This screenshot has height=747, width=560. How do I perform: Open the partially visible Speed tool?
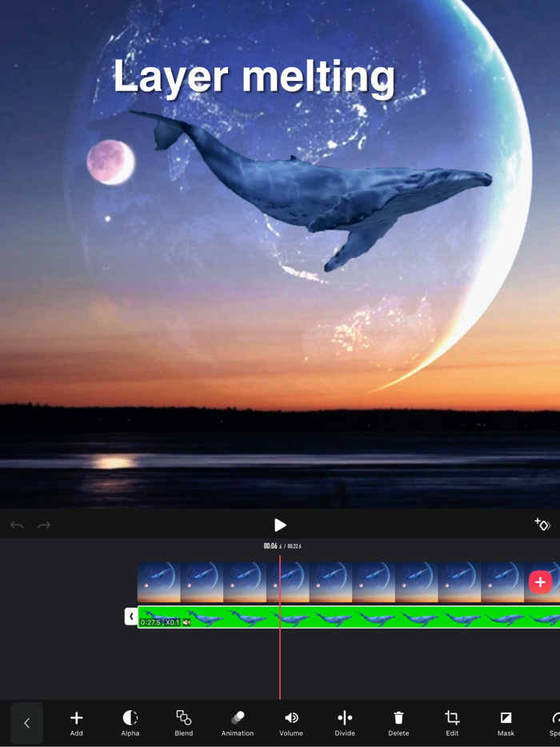554,723
